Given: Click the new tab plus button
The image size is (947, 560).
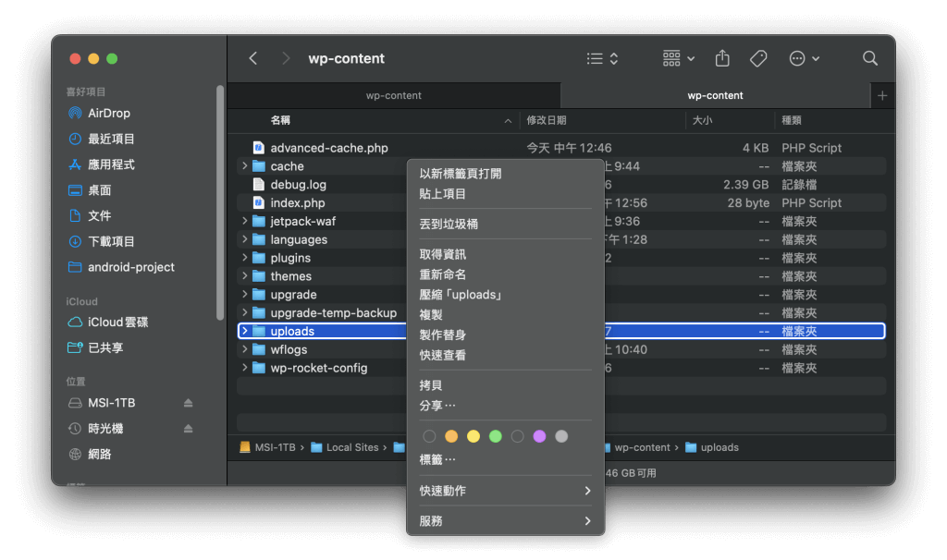Looking at the screenshot, I should 882,95.
